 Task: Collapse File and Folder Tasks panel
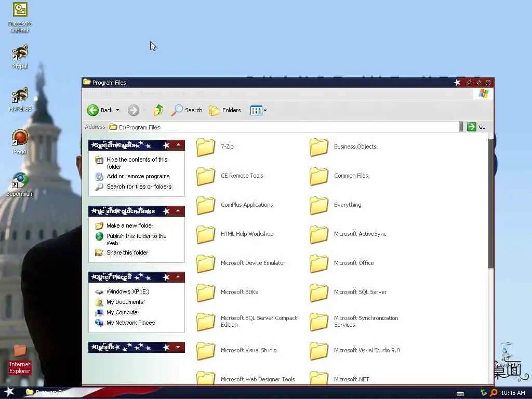coord(178,211)
